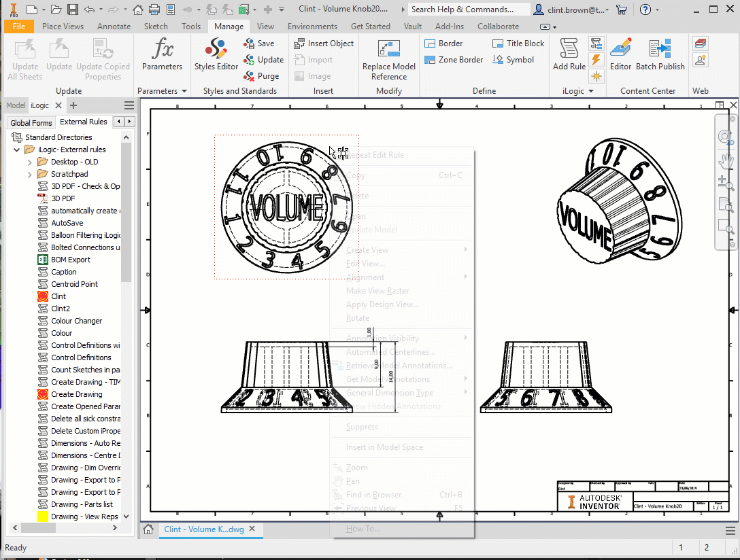Open iLogic Add Rule tool
This screenshot has width=740, height=560.
click(569, 54)
